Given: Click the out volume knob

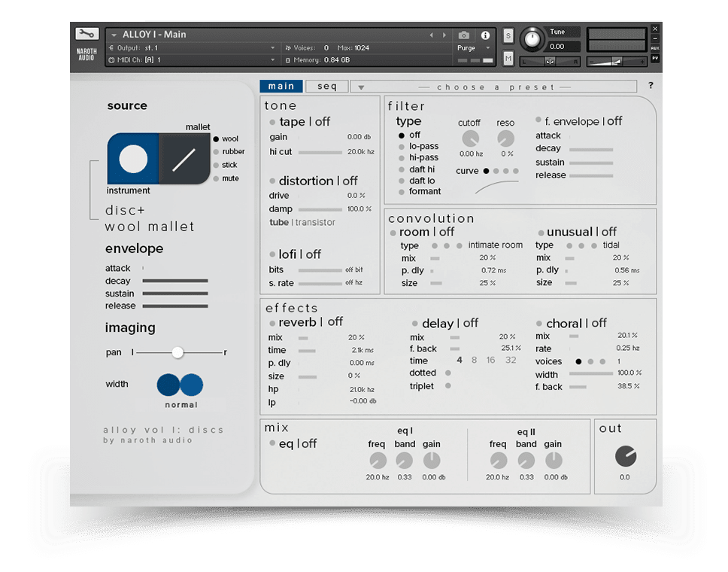Looking at the screenshot, I should (x=626, y=456).
